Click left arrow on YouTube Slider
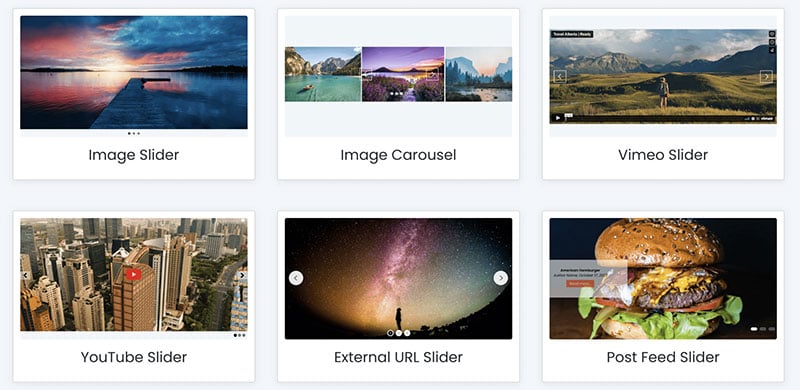 pyautogui.click(x=24, y=275)
